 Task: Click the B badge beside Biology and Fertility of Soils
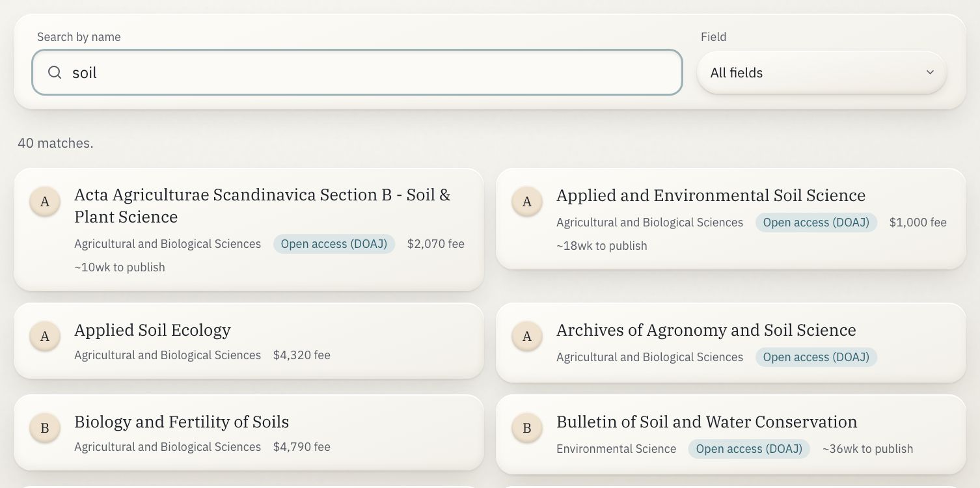click(x=45, y=428)
